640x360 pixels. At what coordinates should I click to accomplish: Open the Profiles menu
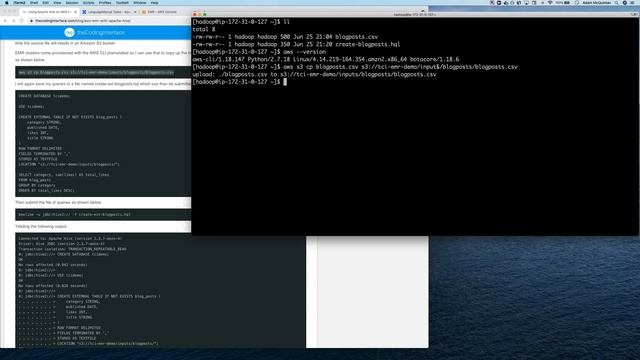[105, 2]
